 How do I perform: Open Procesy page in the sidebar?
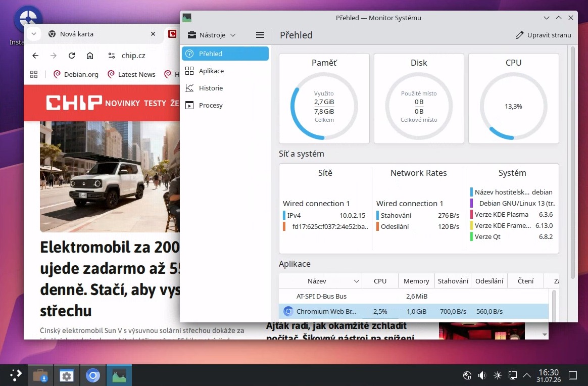pos(225,106)
